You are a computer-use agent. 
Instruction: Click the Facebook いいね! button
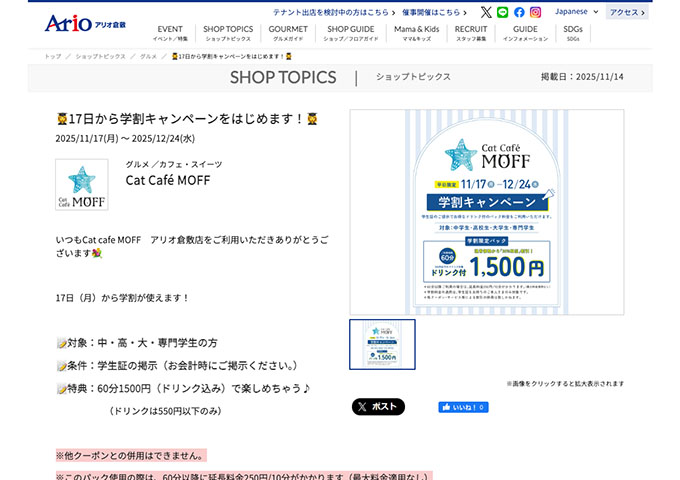[463, 407]
